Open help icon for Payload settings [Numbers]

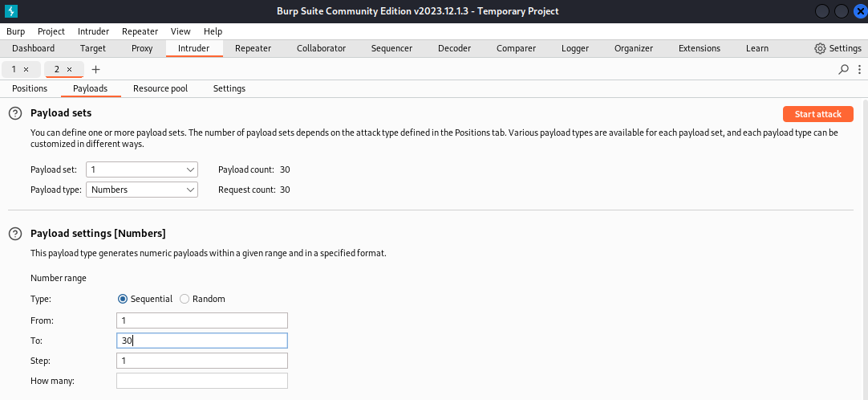[x=15, y=233]
